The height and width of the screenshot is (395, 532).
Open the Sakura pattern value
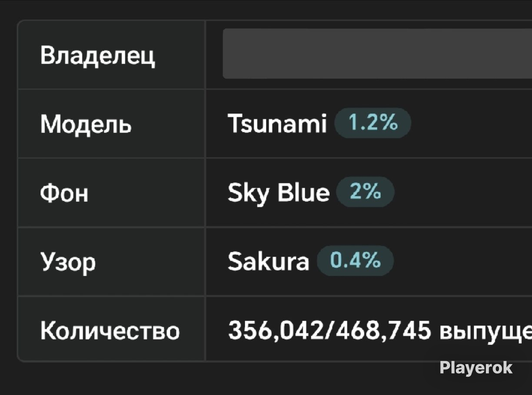coord(269,261)
